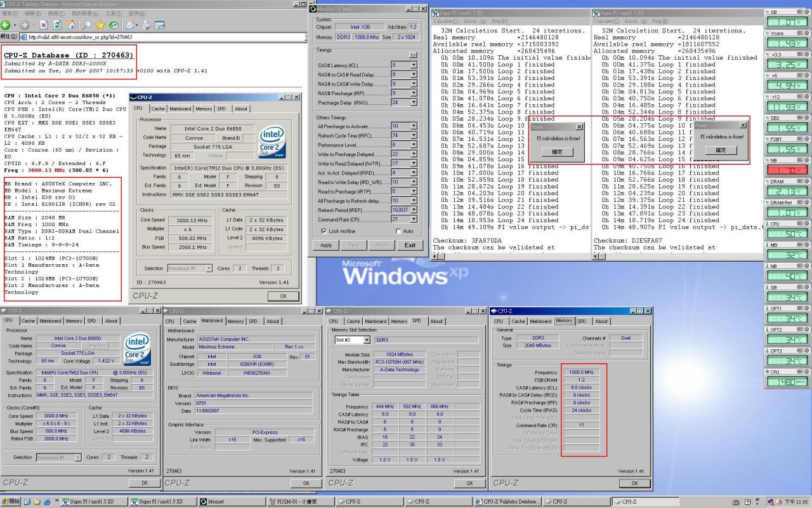The width and height of the screenshot is (812, 508).
Task: Open RAS# Precharge (tRP) dropdown
Action: point(414,93)
